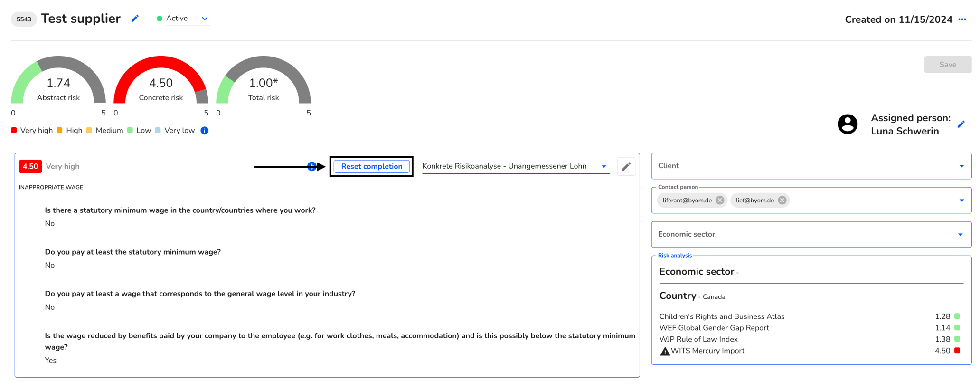980x392 pixels.
Task: Click the pencil edit button beside questionnaire dropdown
Action: pyautogui.click(x=626, y=166)
